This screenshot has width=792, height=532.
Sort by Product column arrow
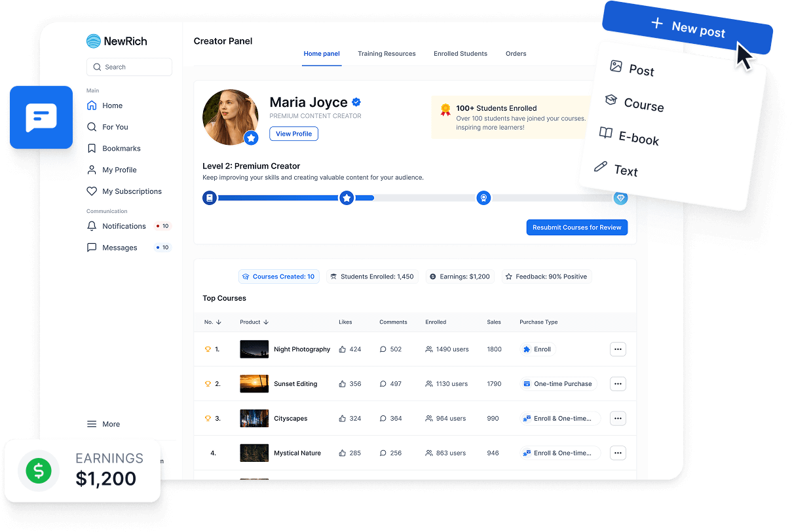(266, 322)
